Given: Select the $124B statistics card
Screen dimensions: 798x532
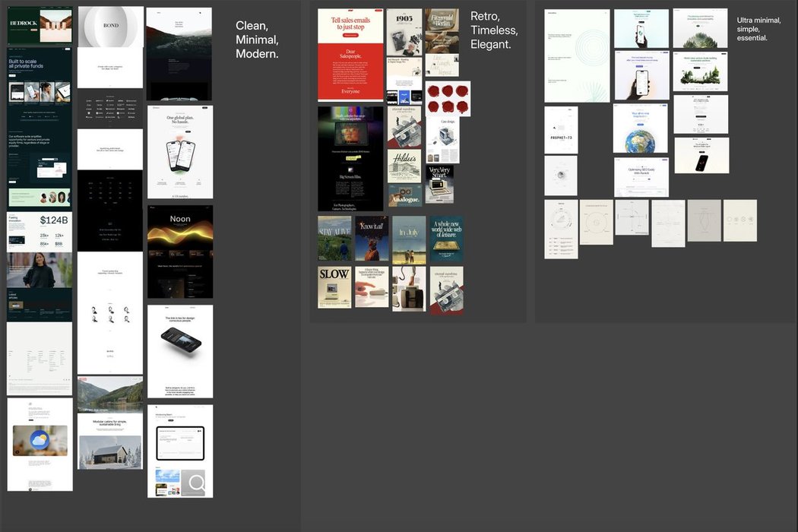Looking at the screenshot, I should pos(40,232).
